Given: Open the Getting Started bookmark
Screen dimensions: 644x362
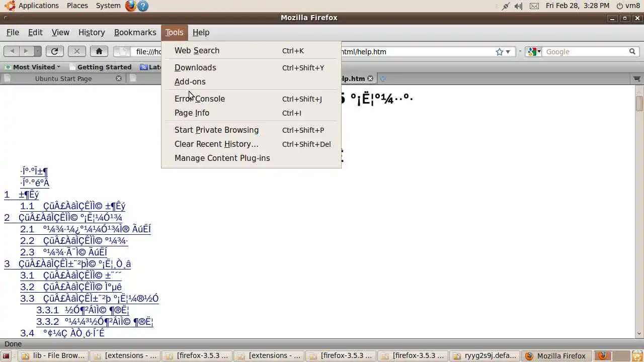Looking at the screenshot, I should 100,67.
